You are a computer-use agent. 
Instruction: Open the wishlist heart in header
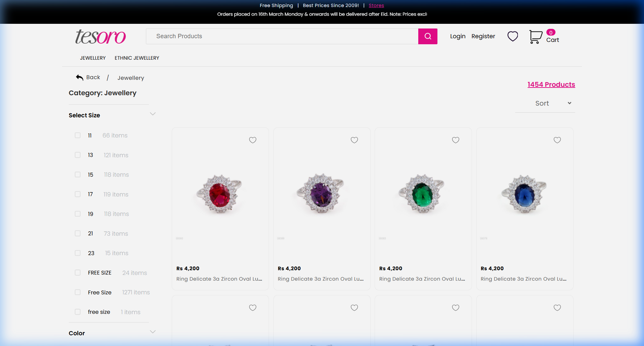click(x=513, y=36)
